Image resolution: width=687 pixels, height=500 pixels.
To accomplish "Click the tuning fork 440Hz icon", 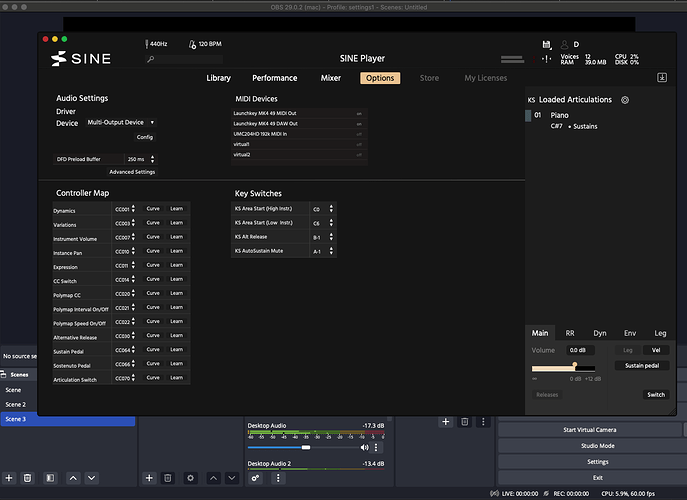I will [x=147, y=44].
